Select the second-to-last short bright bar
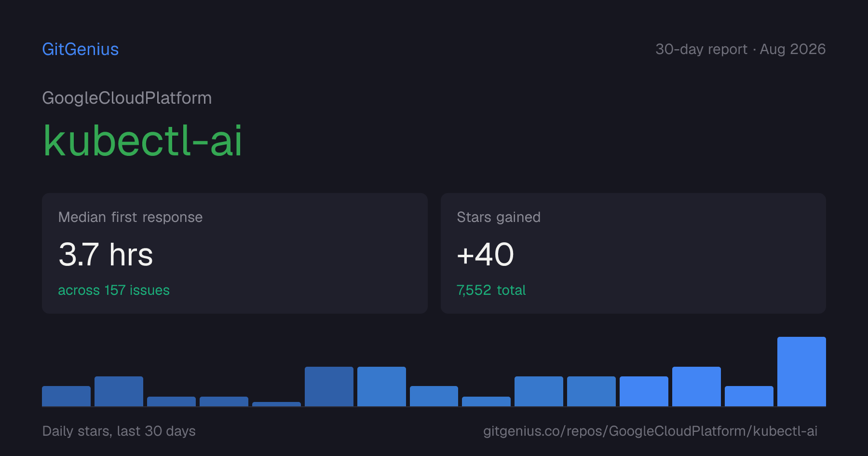This screenshot has width=868, height=456. 749,396
